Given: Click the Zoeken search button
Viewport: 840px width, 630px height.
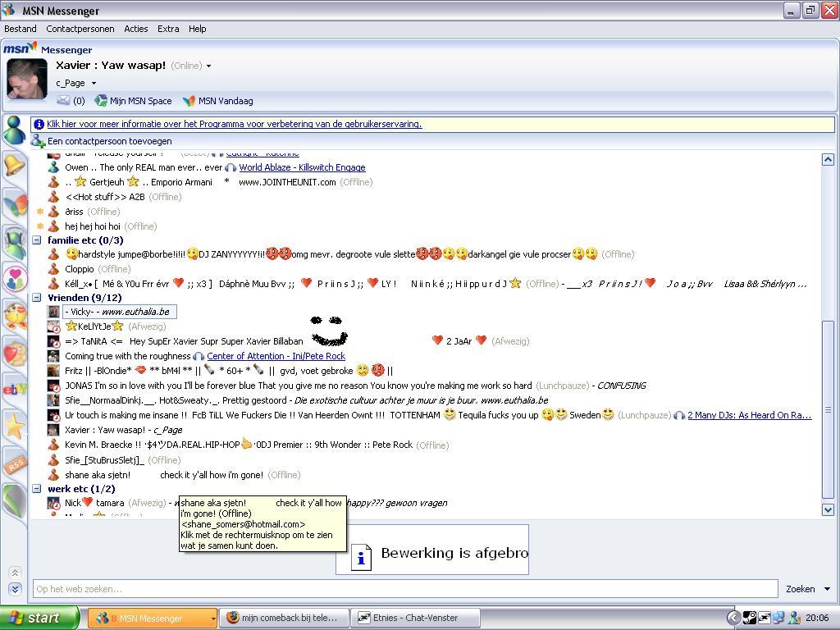Looking at the screenshot, I should (x=801, y=589).
